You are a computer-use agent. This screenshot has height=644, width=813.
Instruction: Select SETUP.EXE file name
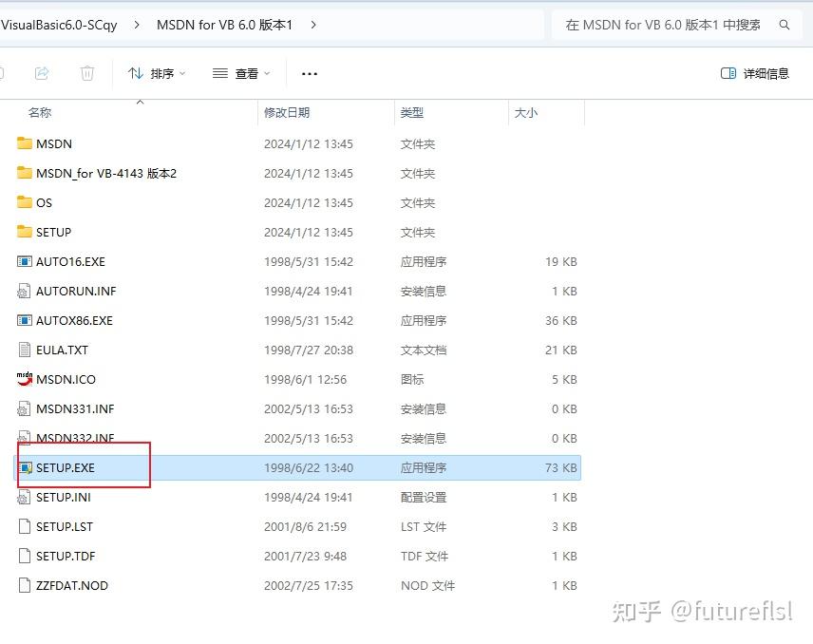click(x=66, y=467)
